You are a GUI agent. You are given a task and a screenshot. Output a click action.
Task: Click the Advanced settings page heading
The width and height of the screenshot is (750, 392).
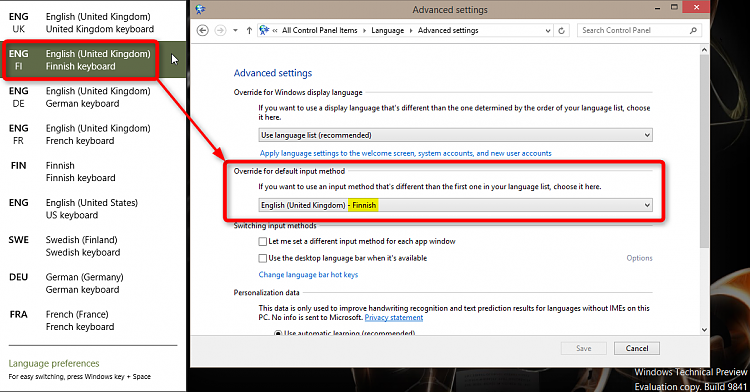[x=273, y=73]
